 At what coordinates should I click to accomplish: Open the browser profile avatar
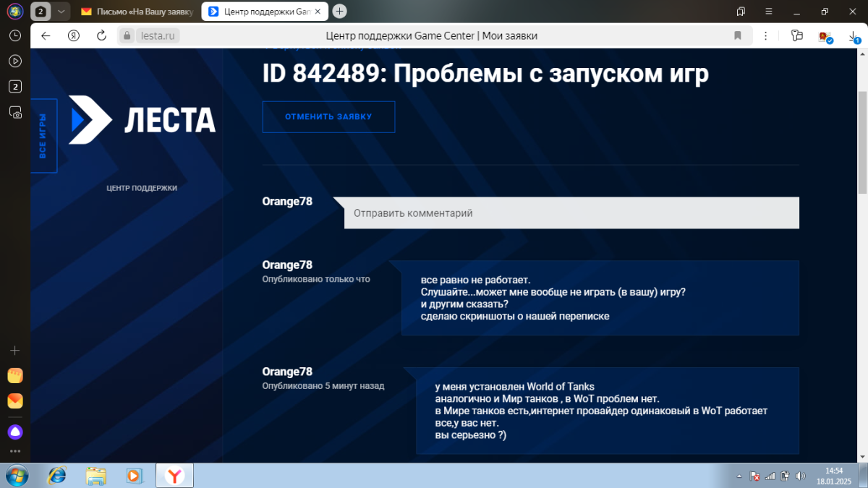[15, 12]
